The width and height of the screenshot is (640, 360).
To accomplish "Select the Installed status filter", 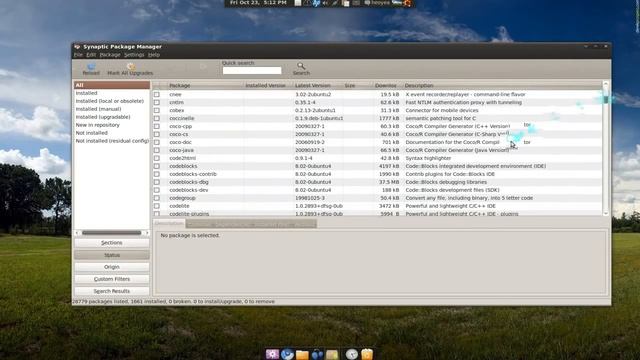I will pyautogui.click(x=112, y=93).
